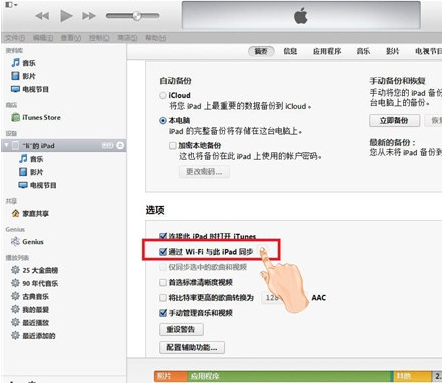The height and width of the screenshot is (383, 442).
Task: Open the 帮助(H) menu
Action: (x=156, y=38)
